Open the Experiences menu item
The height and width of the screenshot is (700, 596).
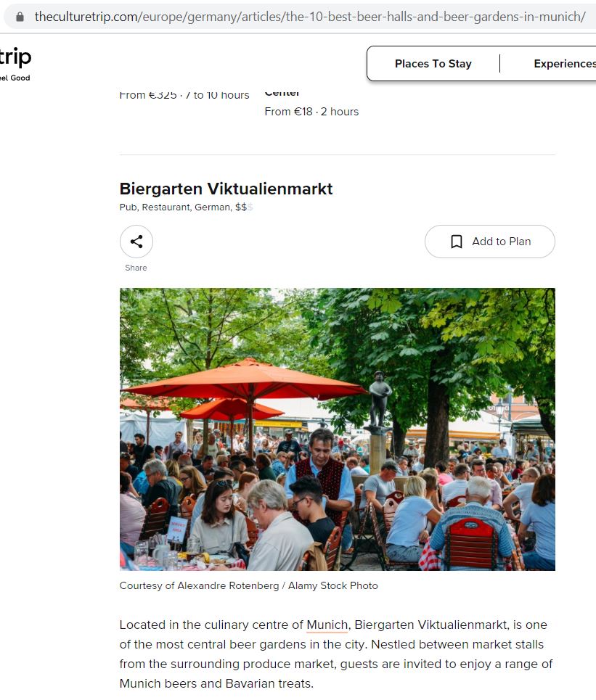(x=565, y=64)
